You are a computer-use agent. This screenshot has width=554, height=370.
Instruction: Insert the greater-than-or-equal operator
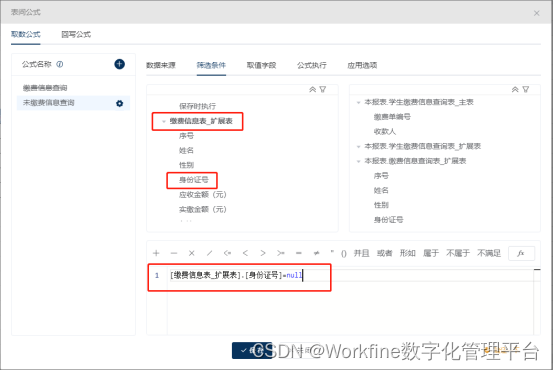coord(281,253)
